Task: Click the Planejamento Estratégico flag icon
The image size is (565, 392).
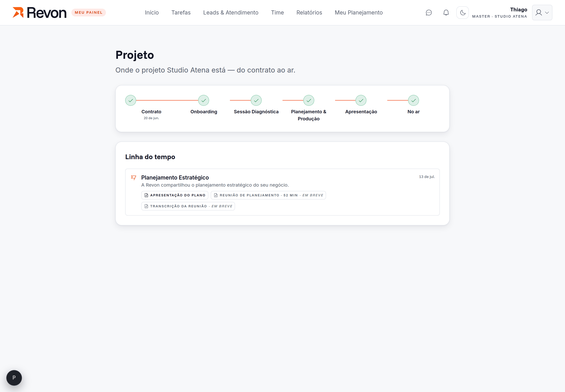Action: 134,178
